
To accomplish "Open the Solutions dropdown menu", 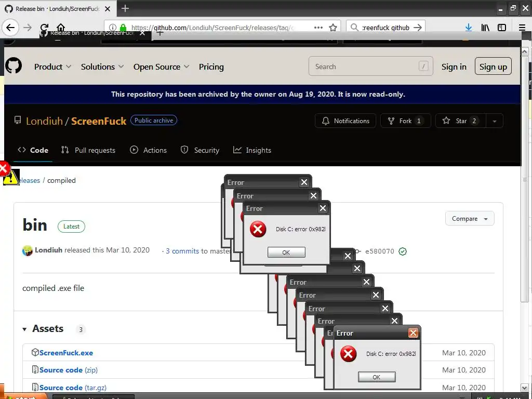I will (x=102, y=67).
